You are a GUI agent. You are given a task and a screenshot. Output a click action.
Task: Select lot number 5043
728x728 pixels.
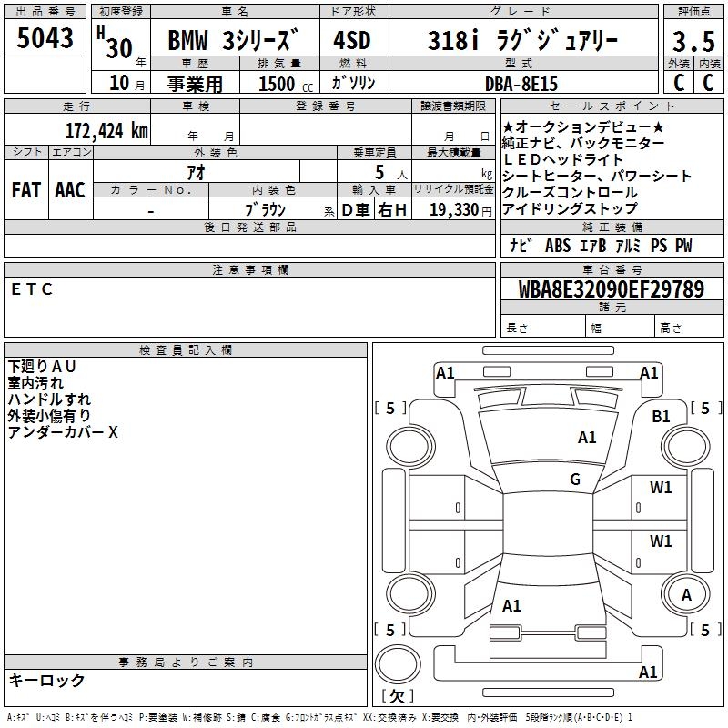(45, 39)
